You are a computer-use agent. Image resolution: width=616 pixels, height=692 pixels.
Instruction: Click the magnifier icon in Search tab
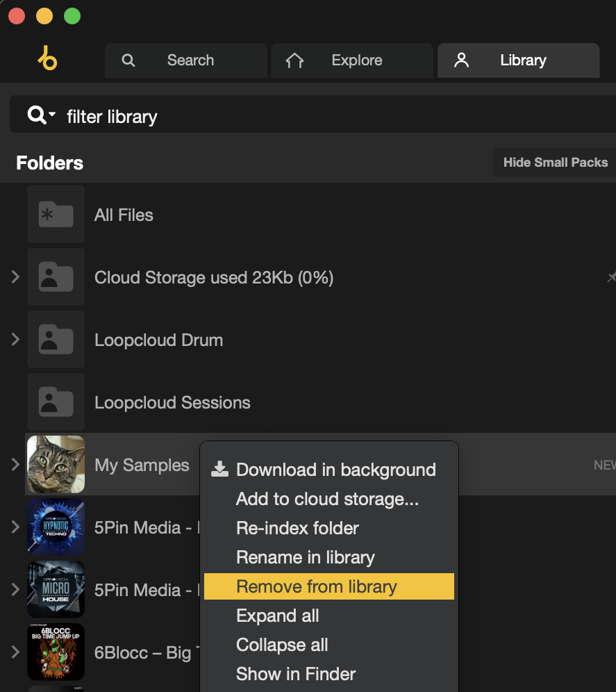coord(128,60)
